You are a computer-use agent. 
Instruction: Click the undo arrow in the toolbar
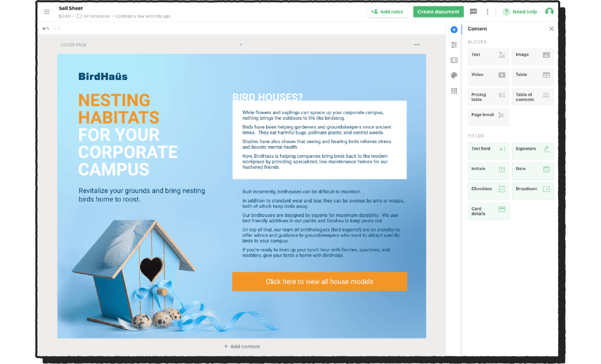45,28
